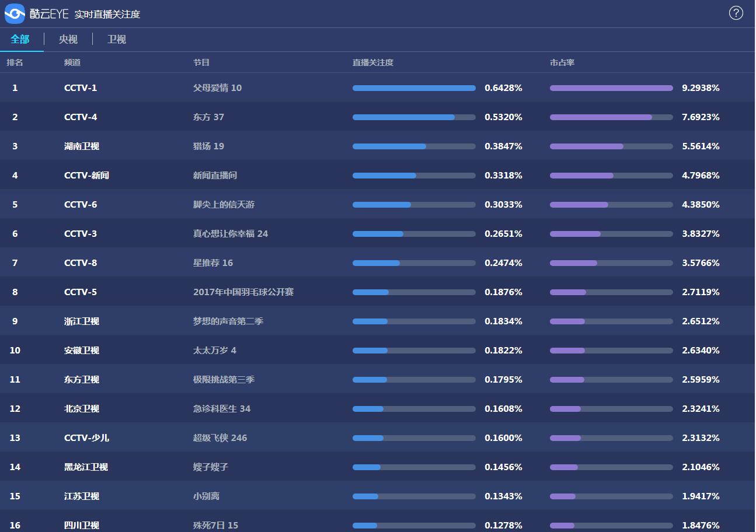Switch to the 全部 tab
Viewport: 756px width, 532px height.
coord(20,39)
